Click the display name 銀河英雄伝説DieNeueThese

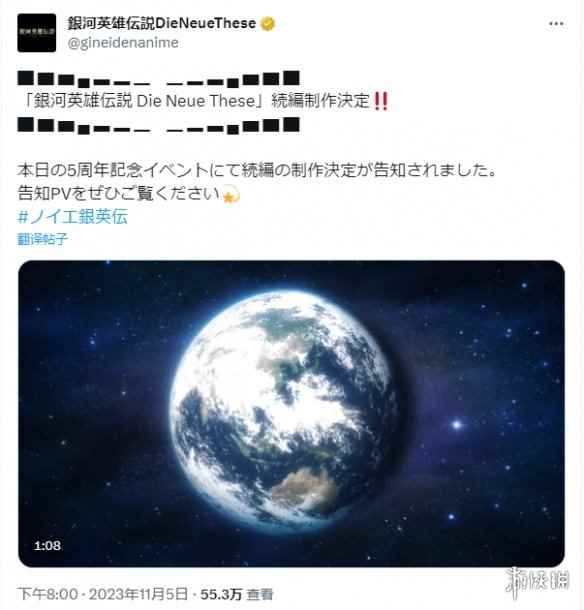(161, 23)
